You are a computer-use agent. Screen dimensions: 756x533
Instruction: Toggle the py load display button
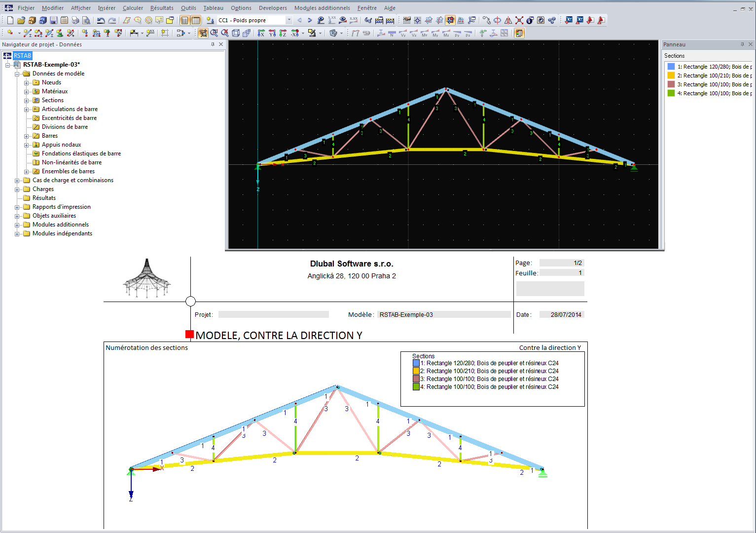coord(457,33)
